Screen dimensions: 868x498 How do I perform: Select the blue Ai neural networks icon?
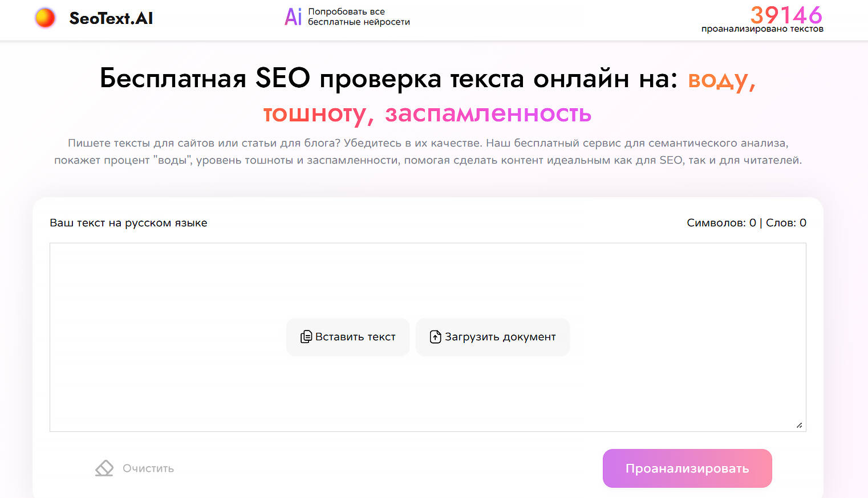293,17
